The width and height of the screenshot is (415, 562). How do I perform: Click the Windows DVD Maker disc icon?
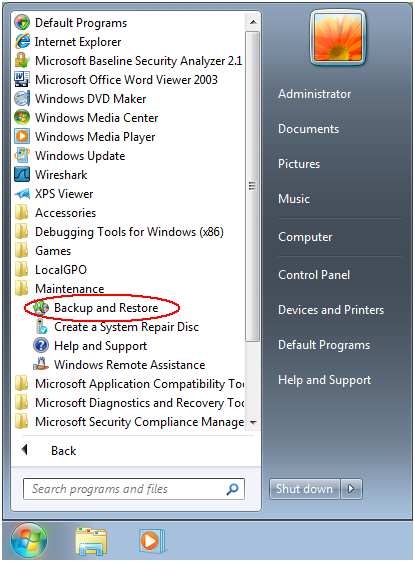(x=22, y=99)
